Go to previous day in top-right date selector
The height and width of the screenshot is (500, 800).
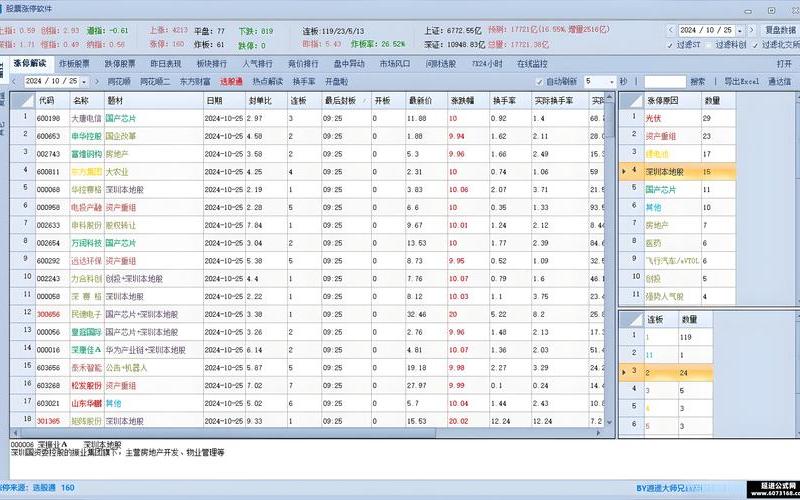pos(671,31)
